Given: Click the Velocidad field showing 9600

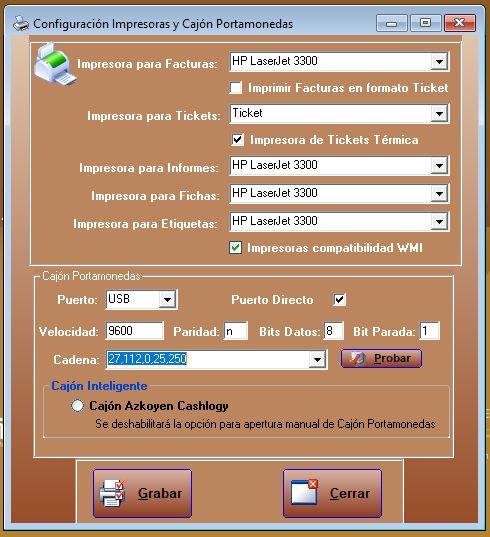Looking at the screenshot, I should (x=134, y=331).
